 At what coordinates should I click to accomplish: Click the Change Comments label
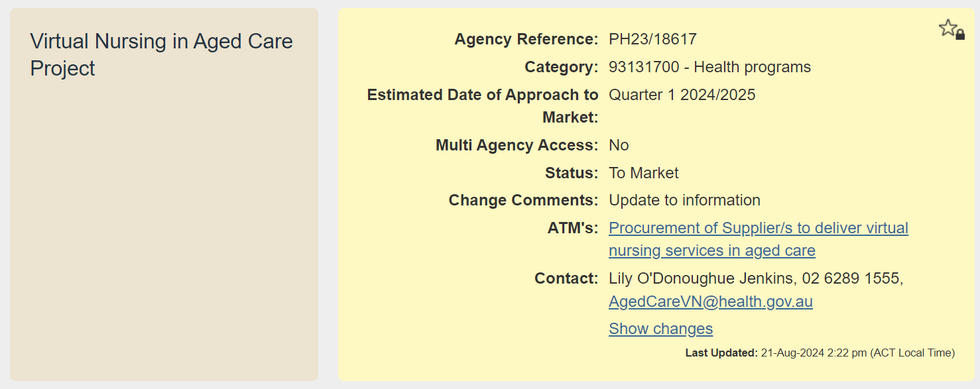523,201
